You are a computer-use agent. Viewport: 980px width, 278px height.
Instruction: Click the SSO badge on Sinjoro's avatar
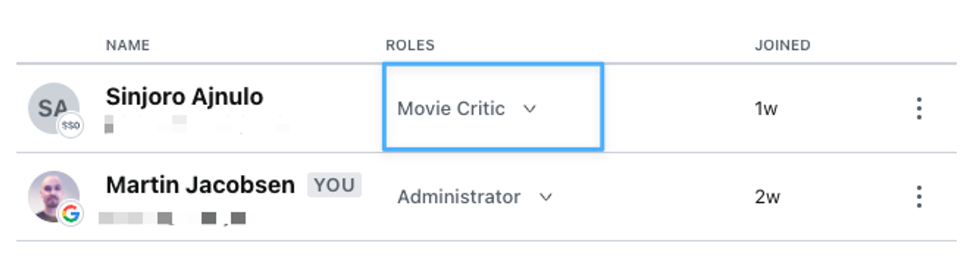click(70, 125)
